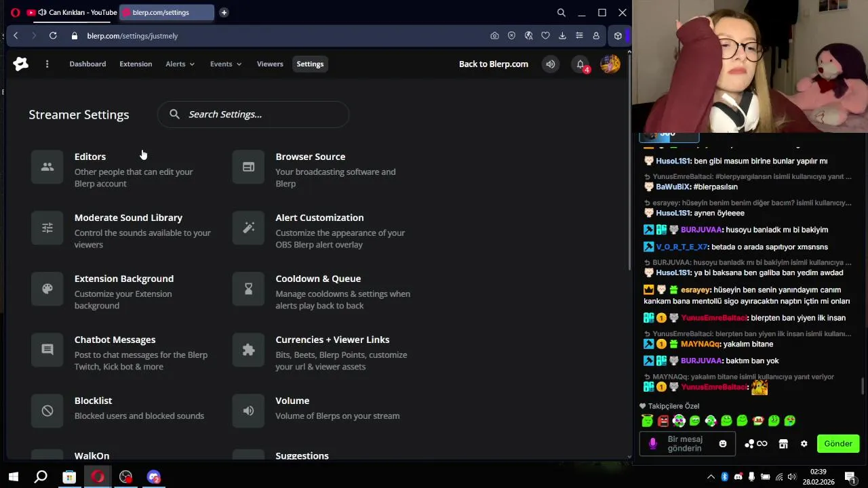Click the angry red emote in Takipçilere Özel
Screen dimensions: 868x488
coord(663,421)
